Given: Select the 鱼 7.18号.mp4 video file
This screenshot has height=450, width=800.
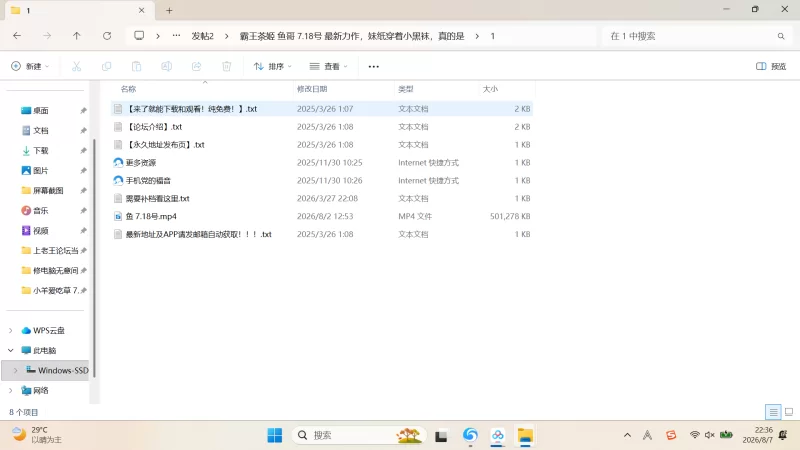Looking at the screenshot, I should tap(322, 216).
